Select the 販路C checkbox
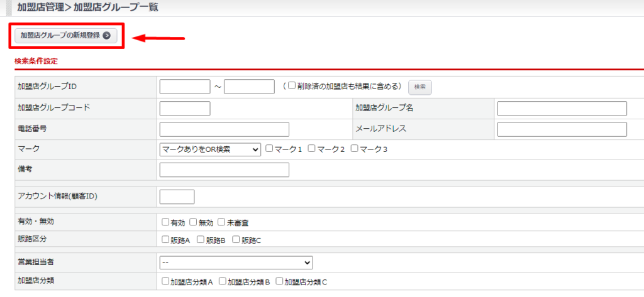The height and width of the screenshot is (297, 644). (236, 240)
